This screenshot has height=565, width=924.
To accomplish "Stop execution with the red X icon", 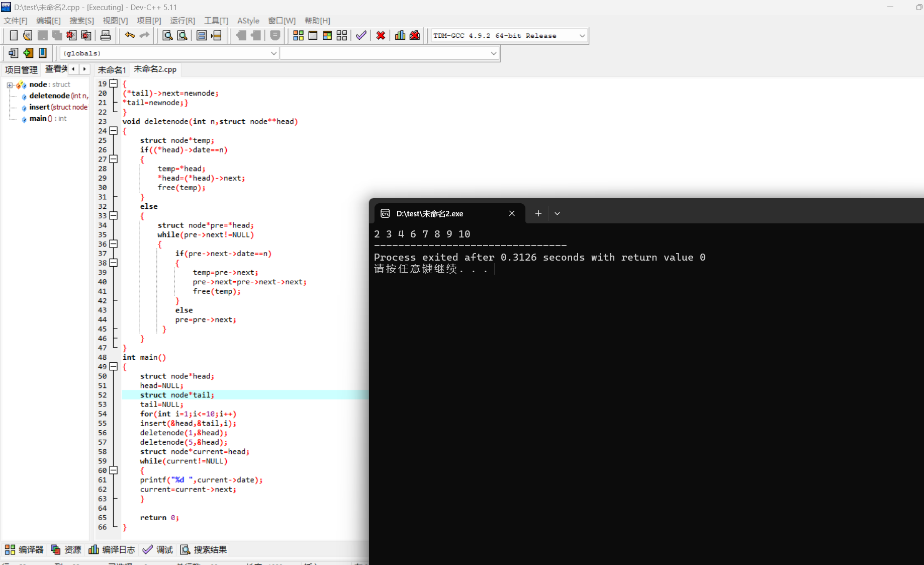I will tap(381, 35).
